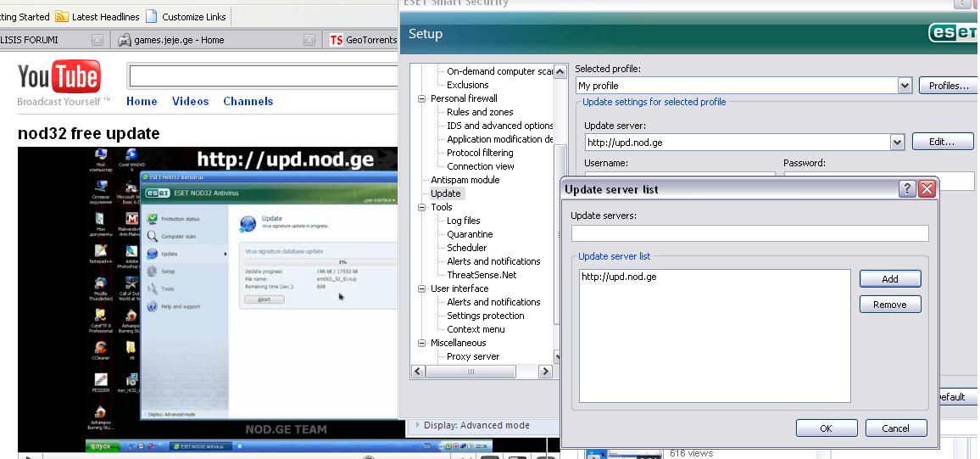Click the GeoTorrents TS favicon
980x459 pixels.
click(x=337, y=40)
